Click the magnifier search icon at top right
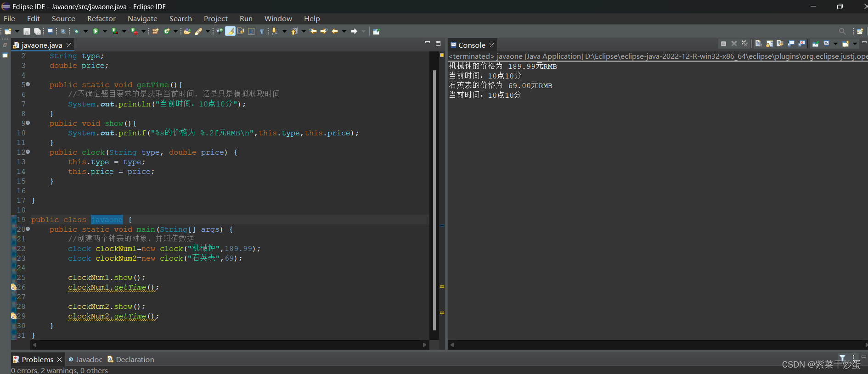The image size is (868, 374). (842, 31)
